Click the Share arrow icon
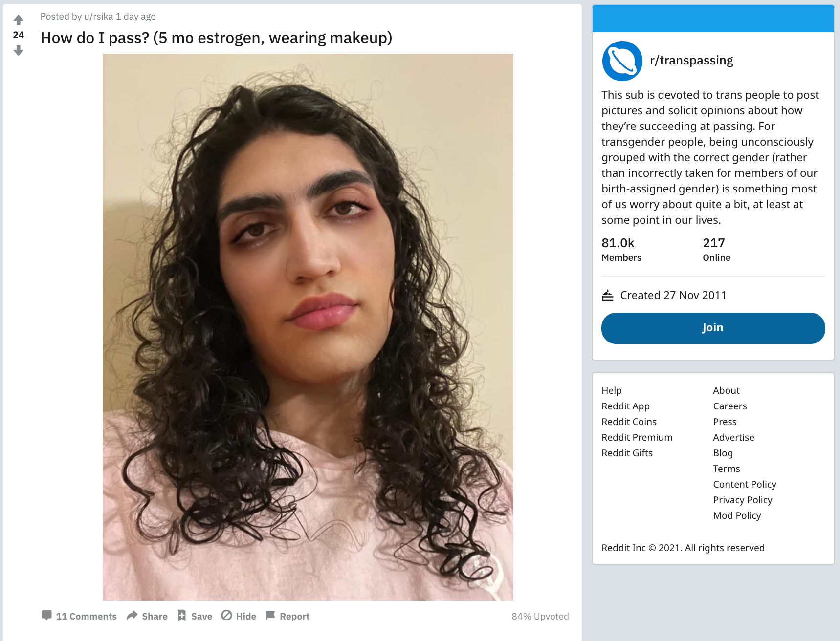The height and width of the screenshot is (641, 840). pos(132,615)
